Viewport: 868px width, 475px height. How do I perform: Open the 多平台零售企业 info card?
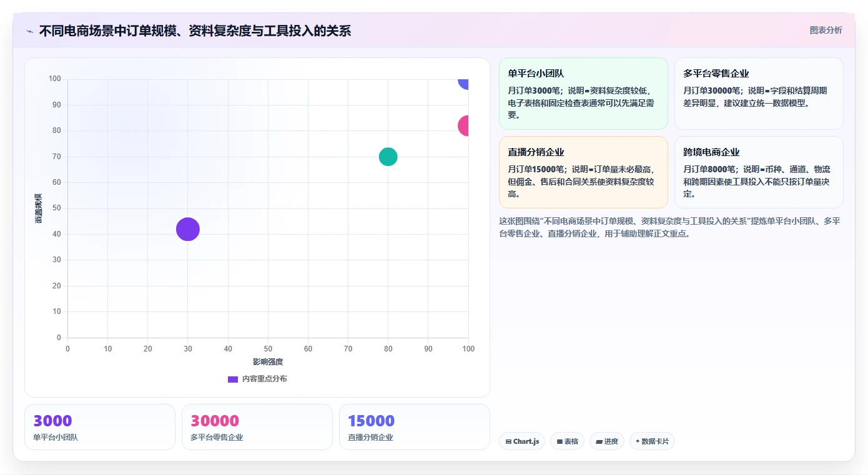pos(759,94)
